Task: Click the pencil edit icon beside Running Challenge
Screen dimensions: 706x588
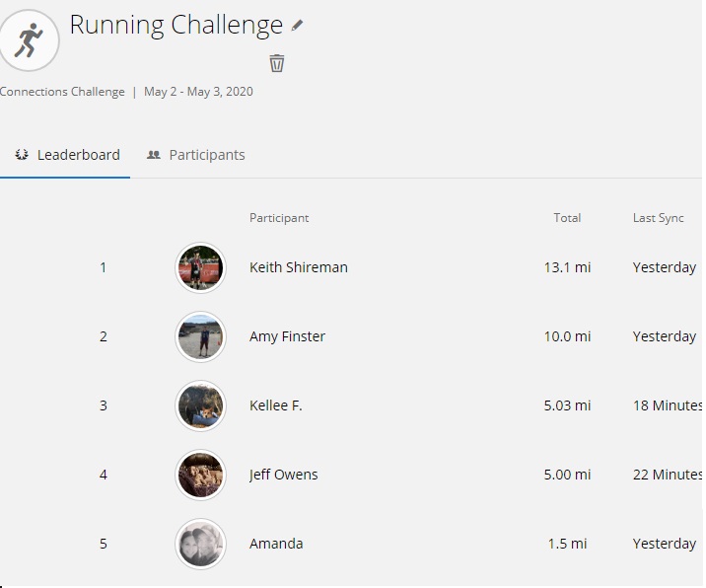Action: pos(297,26)
